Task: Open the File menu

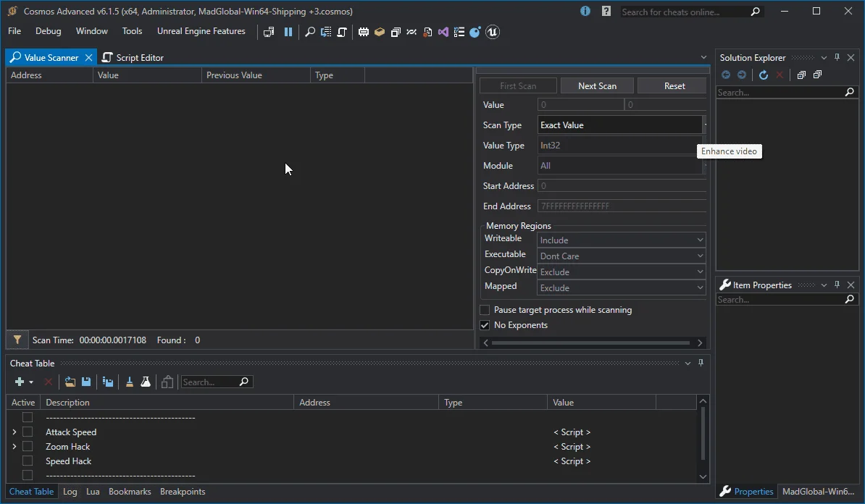Action: [x=14, y=31]
